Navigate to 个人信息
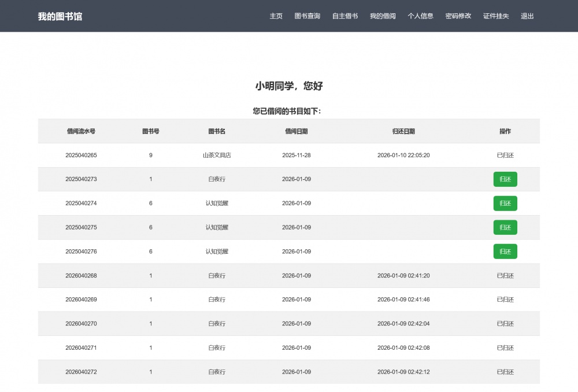 point(420,16)
